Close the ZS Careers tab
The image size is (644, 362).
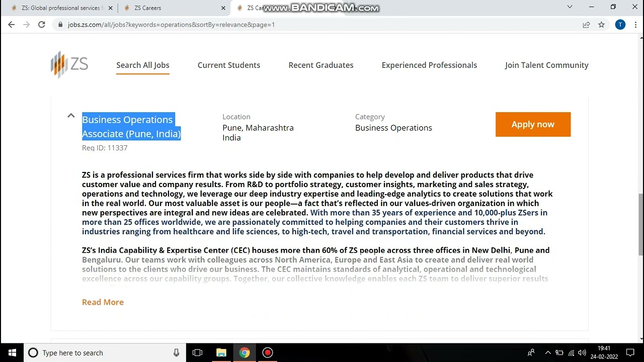[x=224, y=8]
